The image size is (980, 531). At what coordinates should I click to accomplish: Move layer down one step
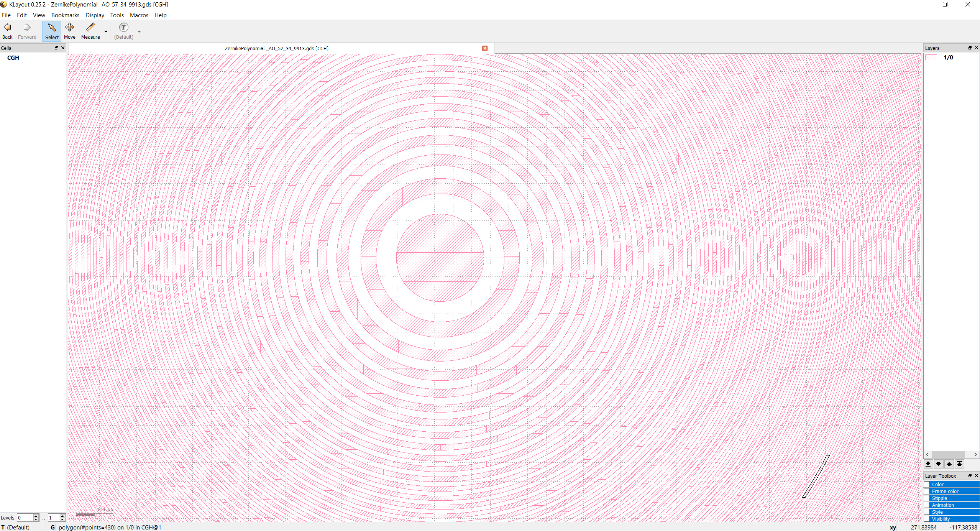[x=938, y=464]
